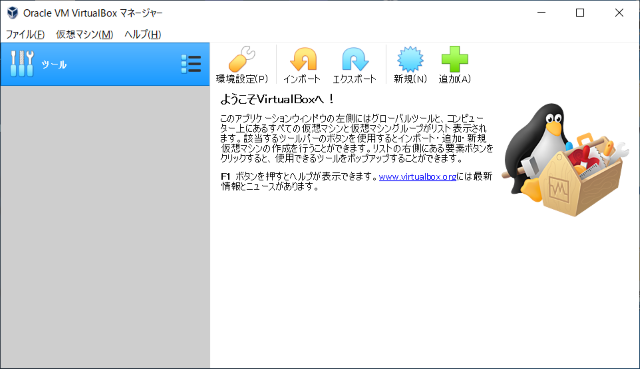Click the VirtualBox cube icon in title bar

tap(13, 13)
